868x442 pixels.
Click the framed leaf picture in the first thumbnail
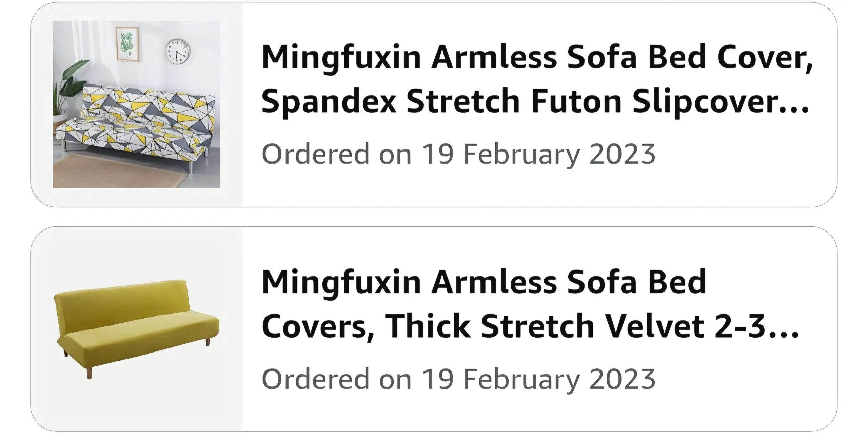[127, 44]
